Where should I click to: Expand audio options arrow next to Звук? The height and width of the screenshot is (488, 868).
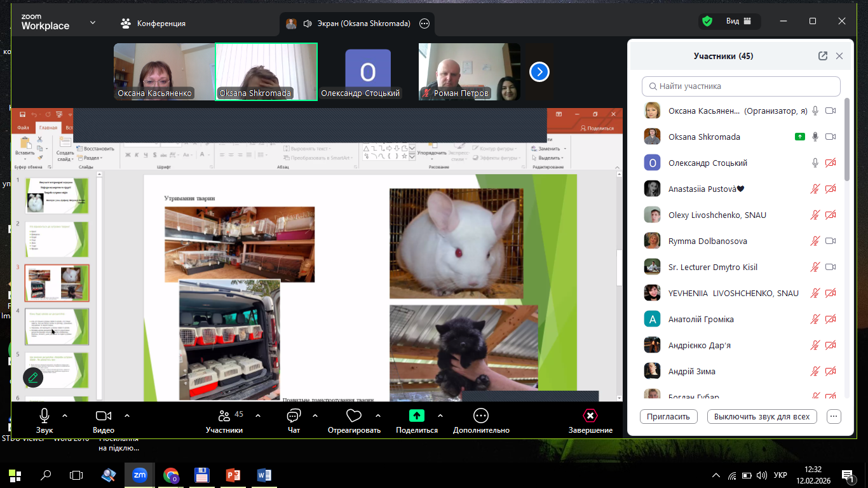pyautogui.click(x=65, y=416)
